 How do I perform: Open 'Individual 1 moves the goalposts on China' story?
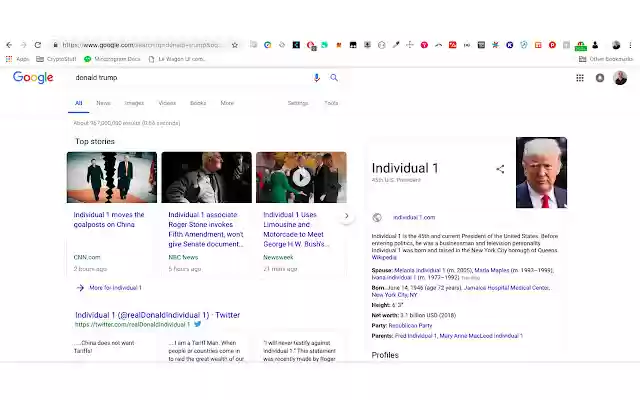coord(109,220)
